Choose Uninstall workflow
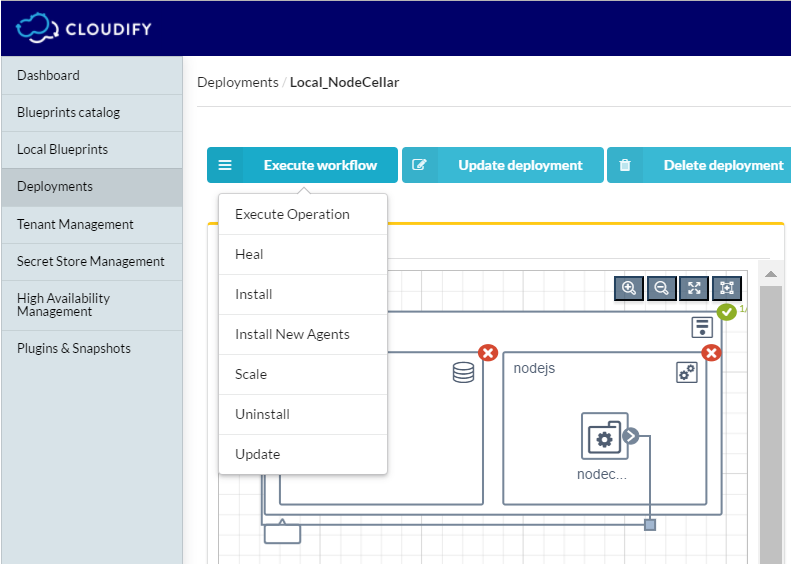 tap(303, 414)
